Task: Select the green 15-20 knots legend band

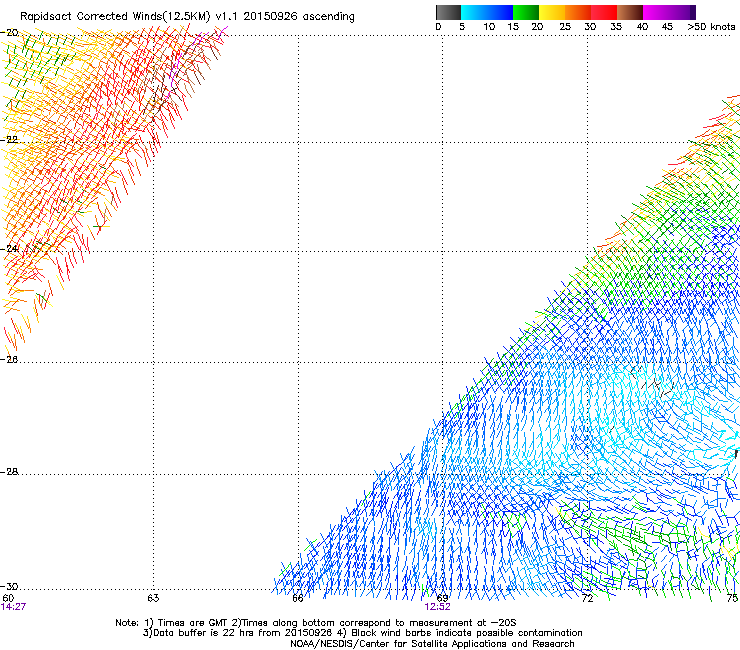Action: tap(526, 12)
